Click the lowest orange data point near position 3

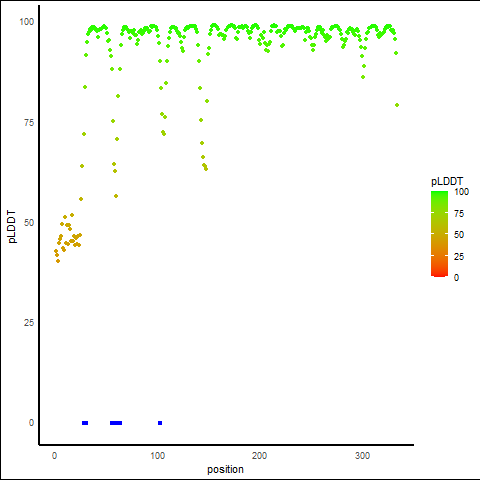pyautogui.click(x=58, y=261)
